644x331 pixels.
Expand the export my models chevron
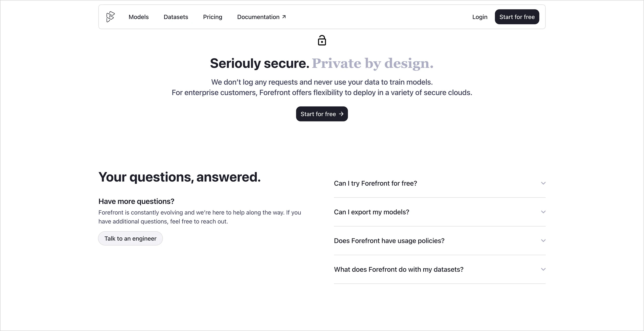pos(543,212)
